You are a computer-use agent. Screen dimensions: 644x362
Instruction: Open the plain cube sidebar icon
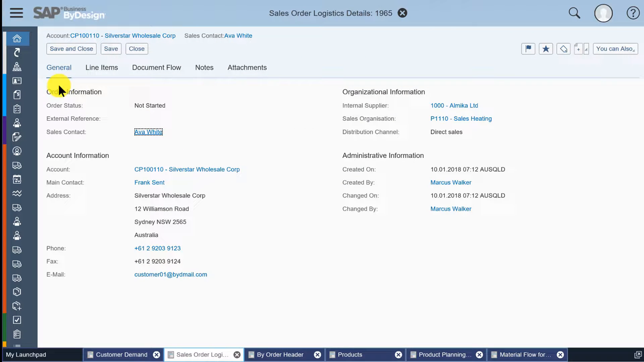[x=17, y=292]
